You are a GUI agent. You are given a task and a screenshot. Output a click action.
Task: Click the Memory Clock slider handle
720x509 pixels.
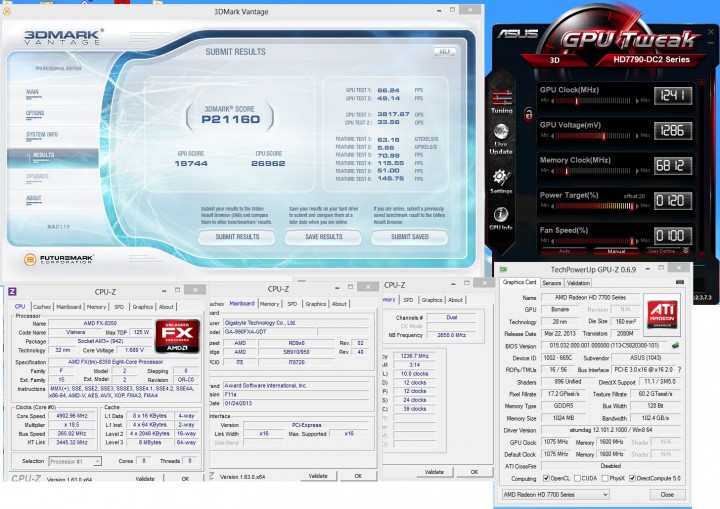click(567, 171)
